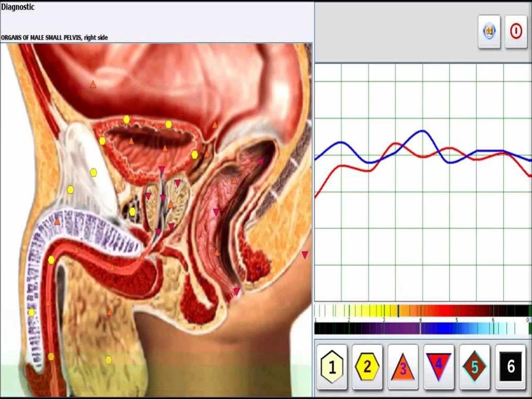The width and height of the screenshot is (532, 399).
Task: Choose level 4 red inverted triangle button
Action: 438,367
